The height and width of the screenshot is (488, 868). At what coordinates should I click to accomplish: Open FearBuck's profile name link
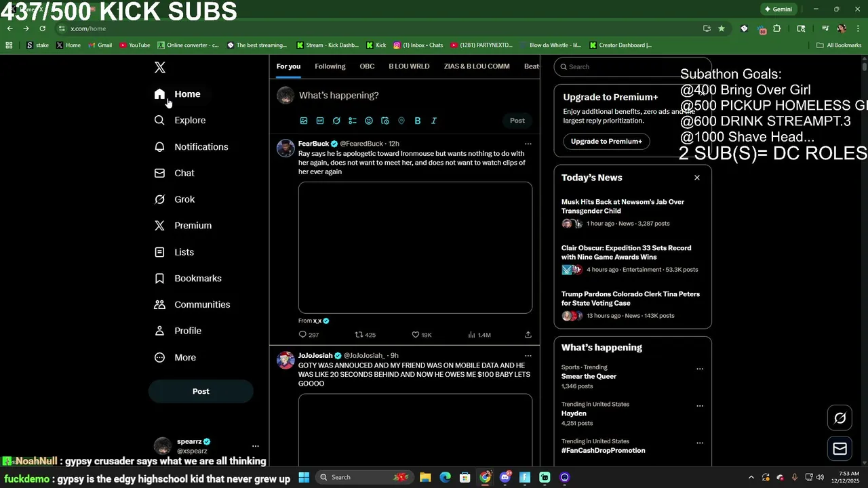tap(313, 144)
